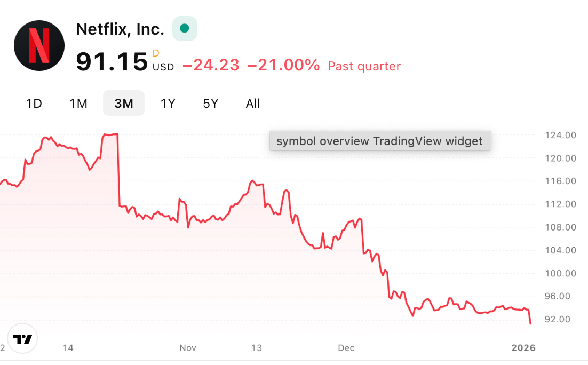Click the Netflix logo icon
This screenshot has width=588, height=365.
click(39, 45)
